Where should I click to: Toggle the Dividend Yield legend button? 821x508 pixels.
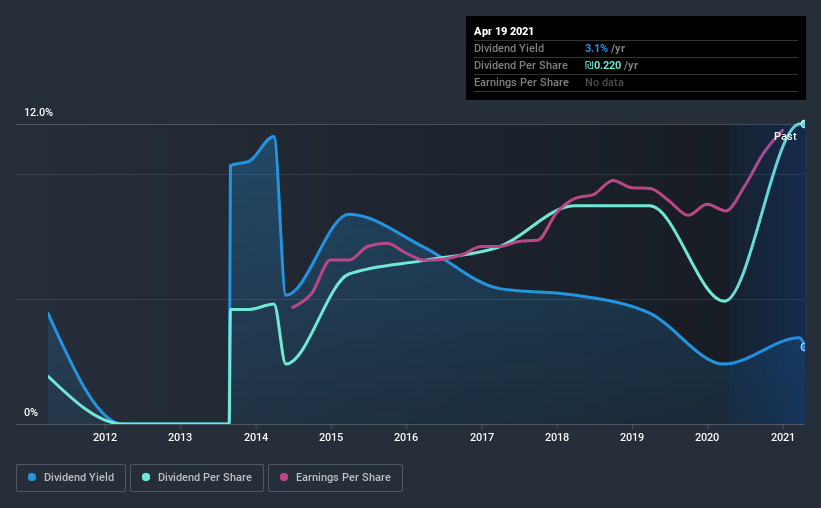(71, 478)
